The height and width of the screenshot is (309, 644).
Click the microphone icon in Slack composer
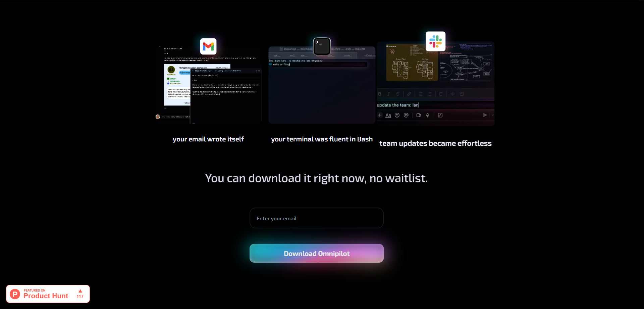[x=428, y=115]
